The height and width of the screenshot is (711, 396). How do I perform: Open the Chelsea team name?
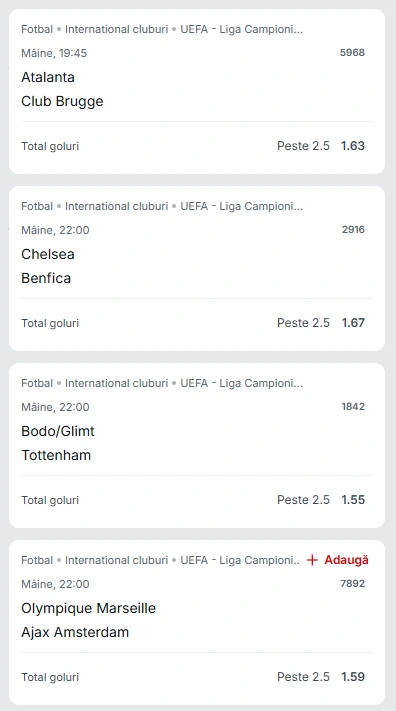(x=48, y=254)
